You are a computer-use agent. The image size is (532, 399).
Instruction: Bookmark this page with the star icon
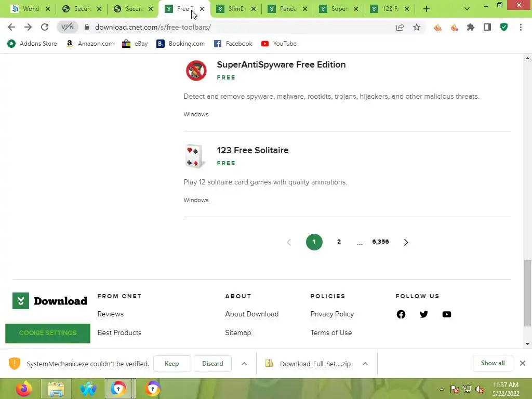tap(417, 27)
